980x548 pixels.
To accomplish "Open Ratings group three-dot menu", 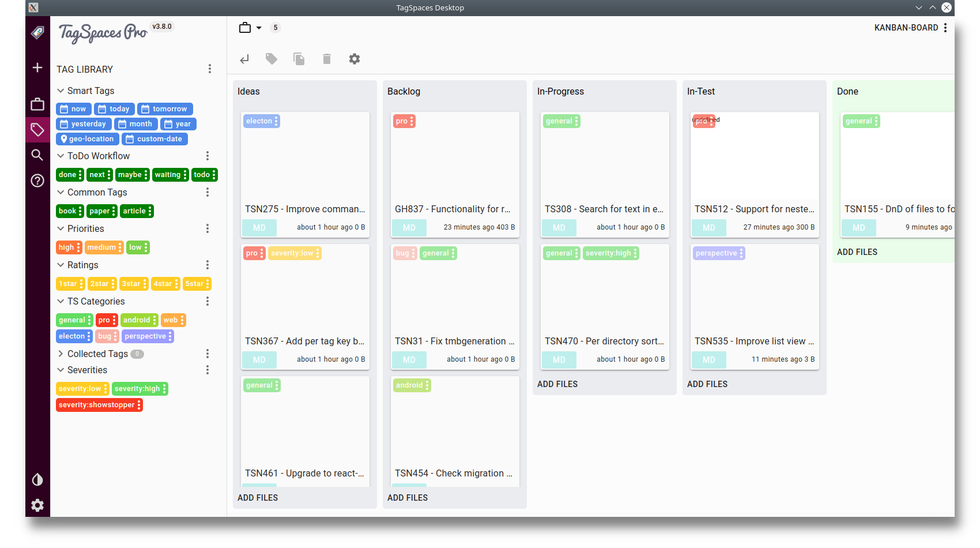I will [208, 265].
